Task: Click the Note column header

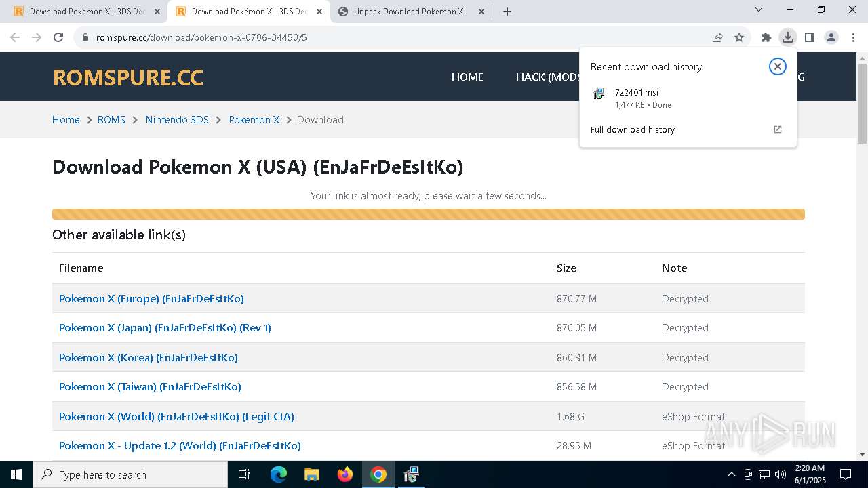Action: coord(675,268)
